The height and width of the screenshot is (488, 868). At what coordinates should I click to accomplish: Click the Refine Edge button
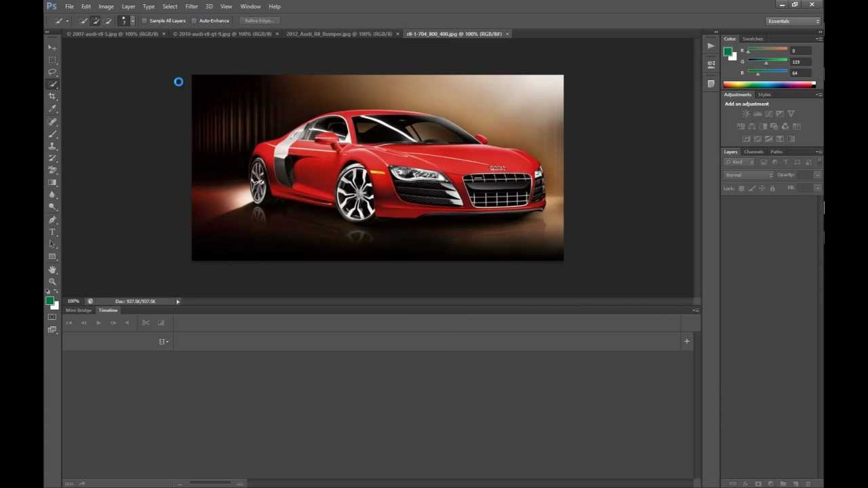tap(258, 21)
